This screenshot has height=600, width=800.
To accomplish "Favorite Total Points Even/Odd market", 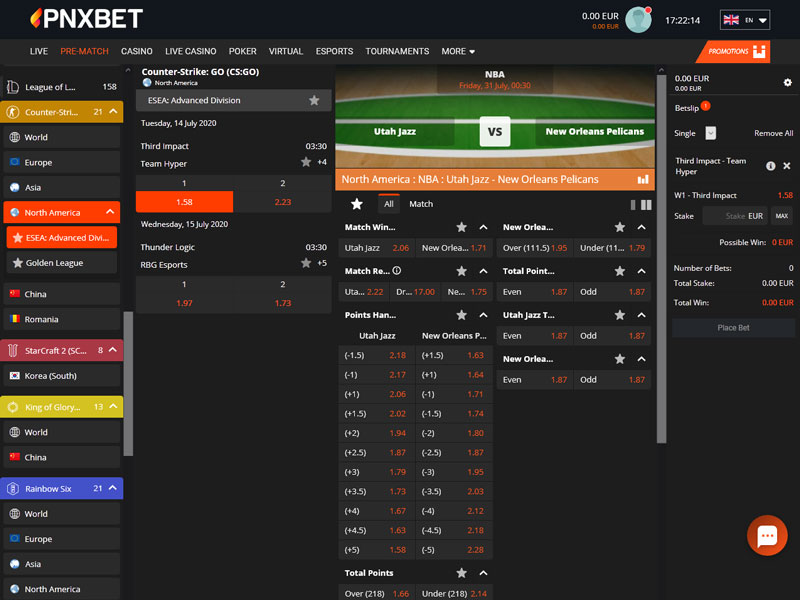I will point(619,271).
